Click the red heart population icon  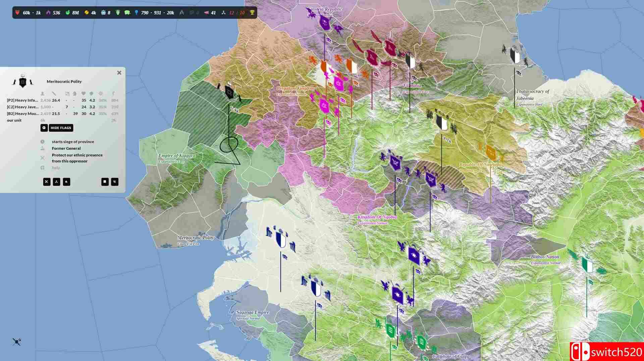pos(17,13)
